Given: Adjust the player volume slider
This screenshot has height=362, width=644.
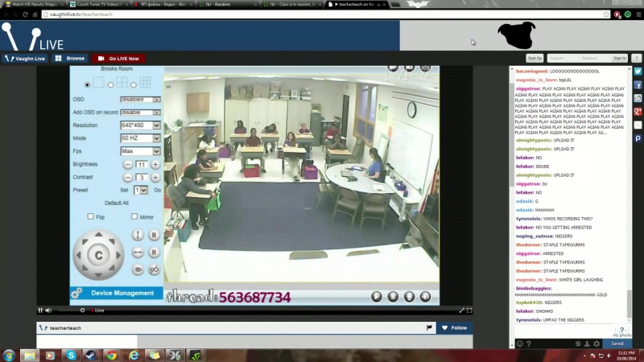Looking at the screenshot, I should [70, 311].
